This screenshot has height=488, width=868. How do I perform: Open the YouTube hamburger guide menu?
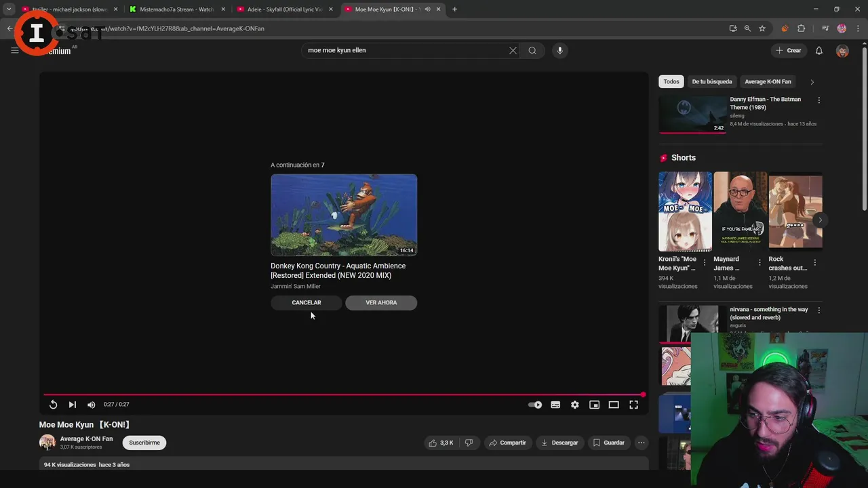14,50
